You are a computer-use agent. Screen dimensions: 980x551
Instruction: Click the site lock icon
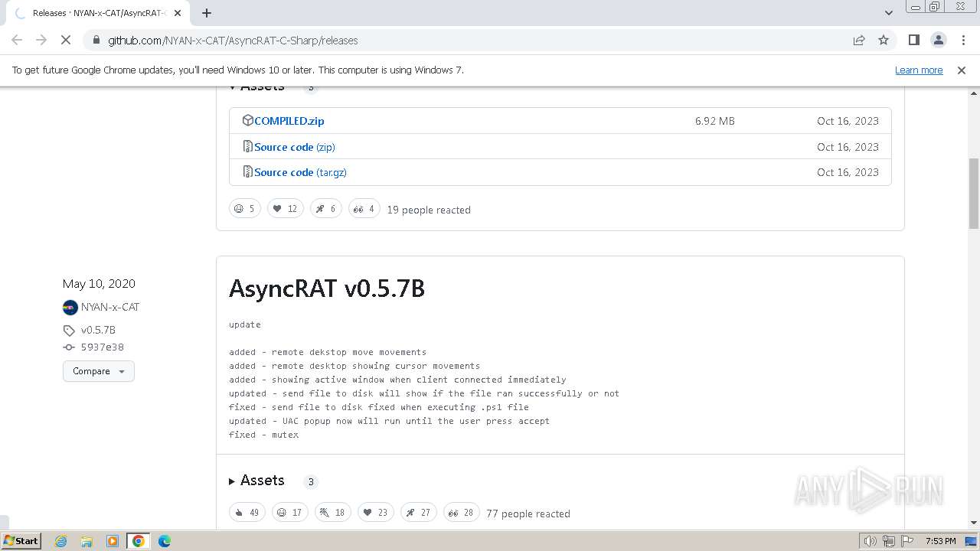point(96,40)
